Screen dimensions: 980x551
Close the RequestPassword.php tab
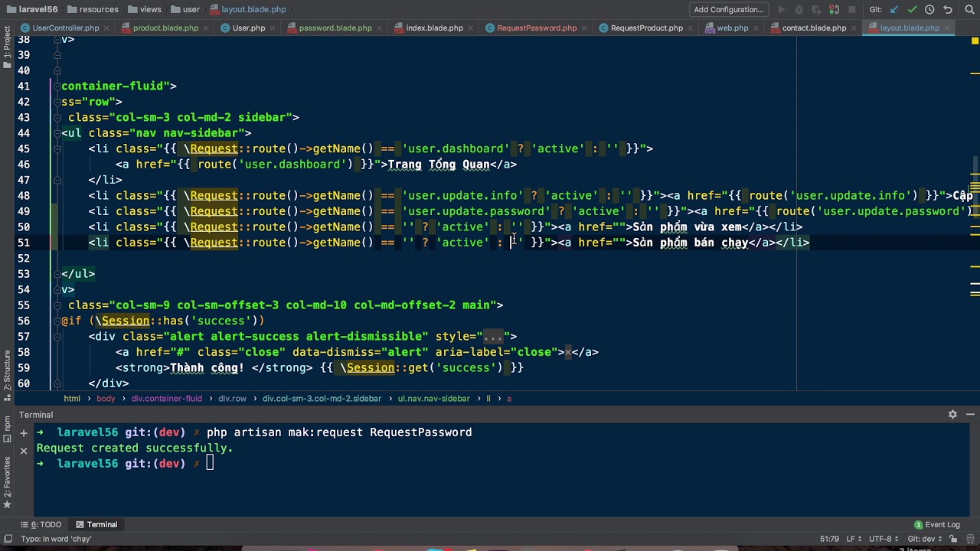click(x=585, y=28)
